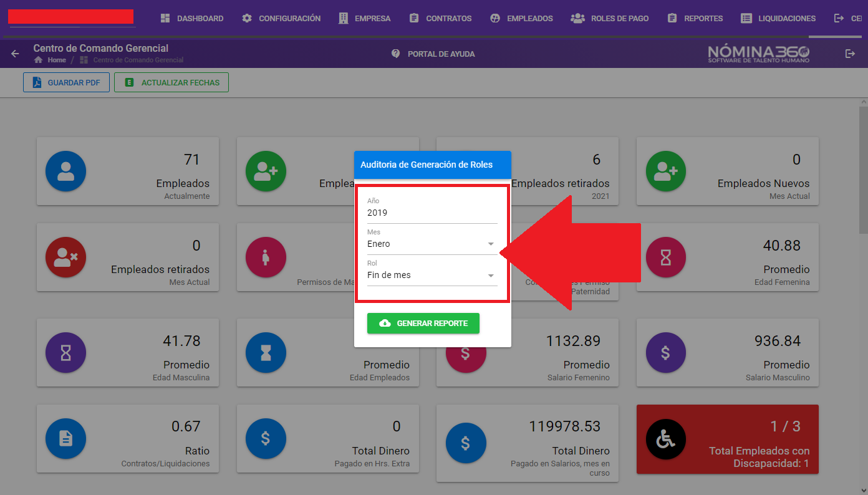Open the Roles de Pago menu
Screen dimensions: 868x495
pos(610,19)
